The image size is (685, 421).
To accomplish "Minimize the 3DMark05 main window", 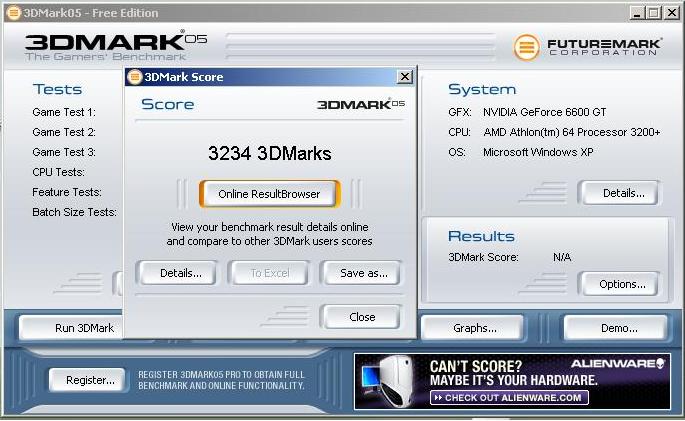I will [x=638, y=13].
